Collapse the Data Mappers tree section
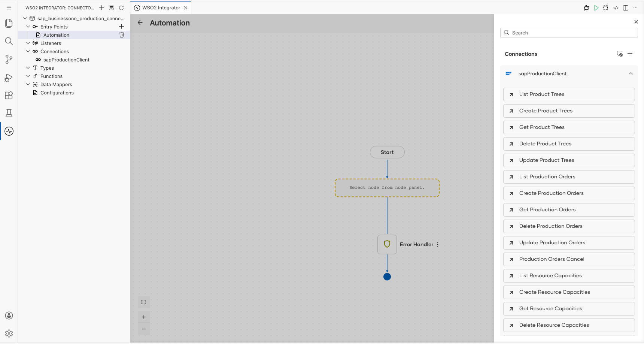The width and height of the screenshot is (644, 344). (x=28, y=84)
